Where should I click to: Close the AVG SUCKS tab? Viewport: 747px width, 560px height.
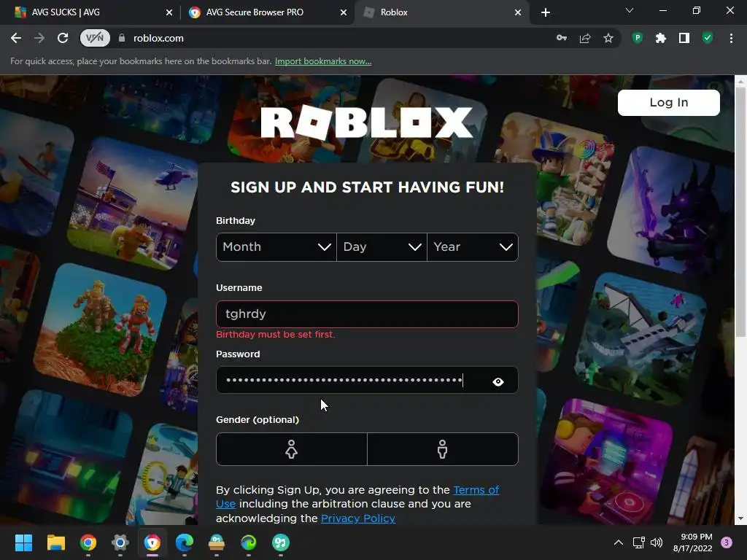[x=169, y=12]
